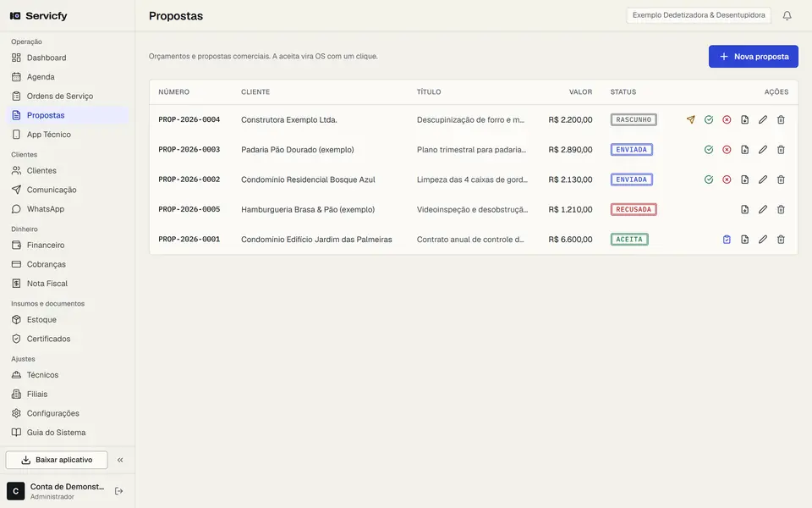Viewport: 812px width, 508px height.
Task: Open the Dashboard page
Action: [68, 58]
